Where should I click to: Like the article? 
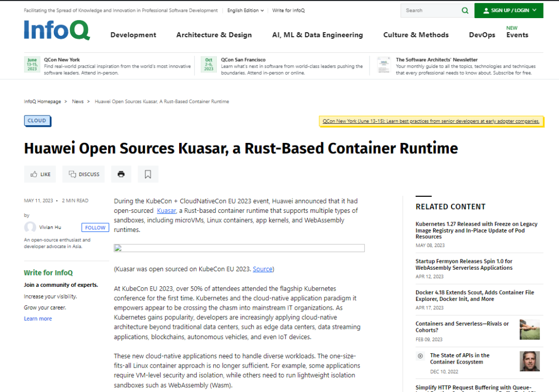point(40,174)
